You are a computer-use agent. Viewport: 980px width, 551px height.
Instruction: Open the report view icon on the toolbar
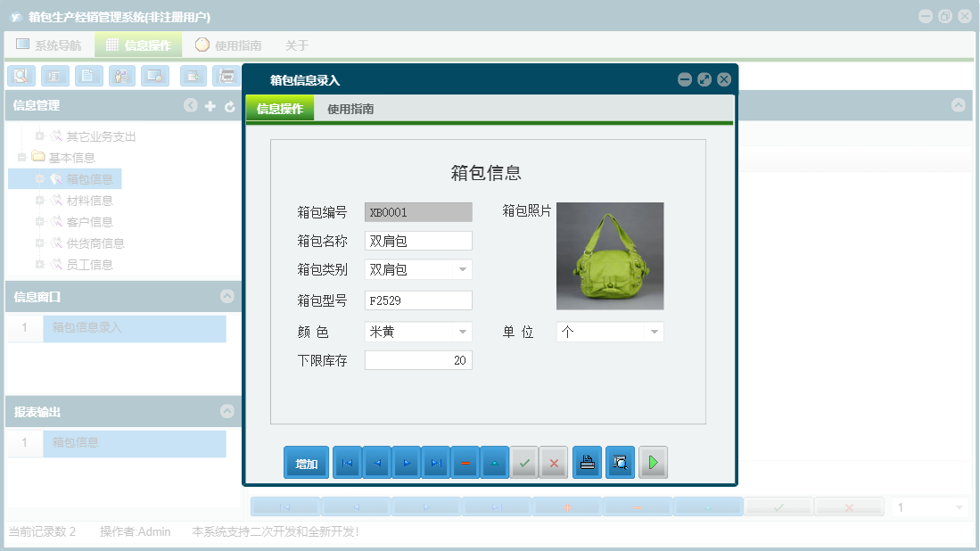click(54, 76)
